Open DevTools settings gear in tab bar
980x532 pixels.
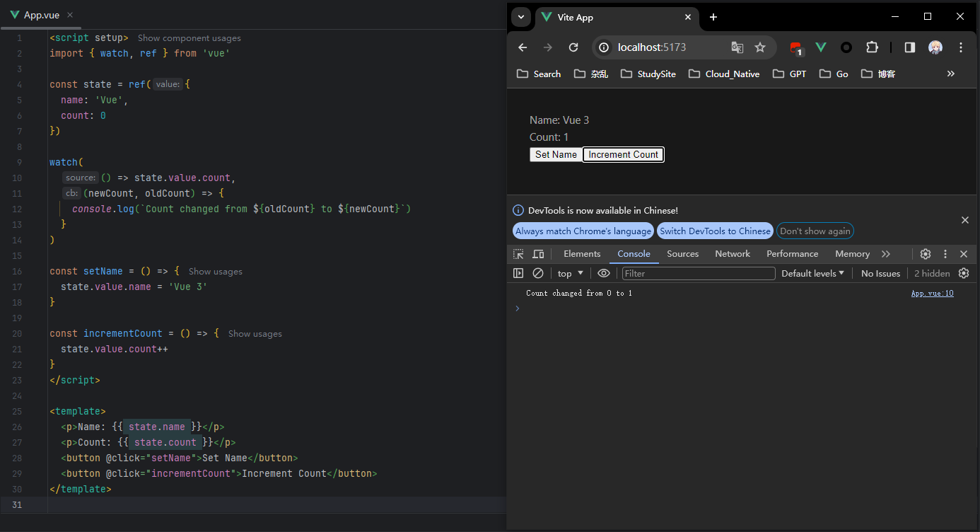click(x=926, y=254)
